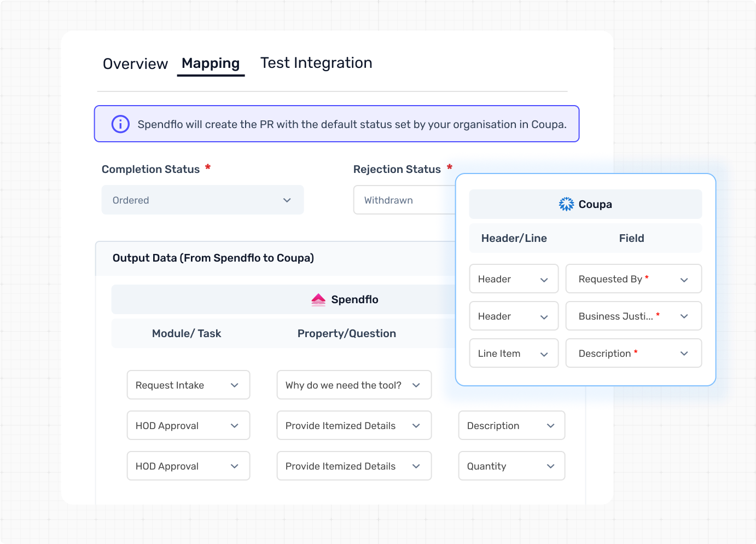Click the Header/Line column header
756x544 pixels.
(x=514, y=238)
